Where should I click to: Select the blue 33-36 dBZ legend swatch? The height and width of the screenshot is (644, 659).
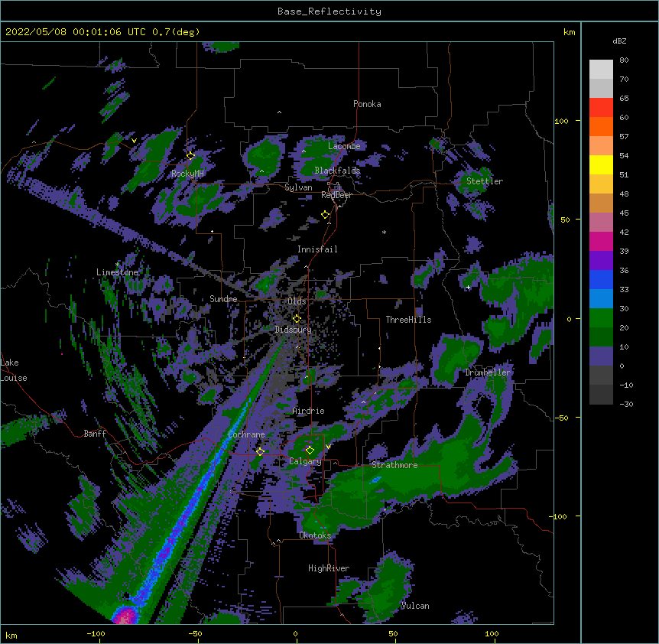(601, 279)
